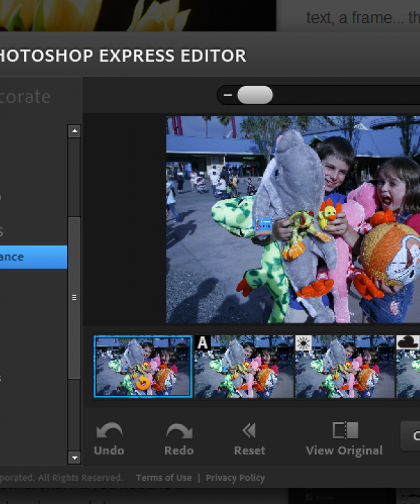The image size is (420, 504).
Task: Open the Terms of Use link
Action: [x=164, y=478]
